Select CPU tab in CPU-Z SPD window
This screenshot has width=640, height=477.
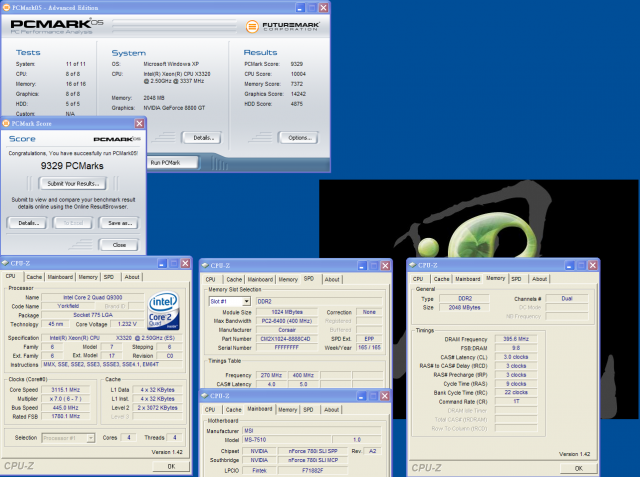211,280
